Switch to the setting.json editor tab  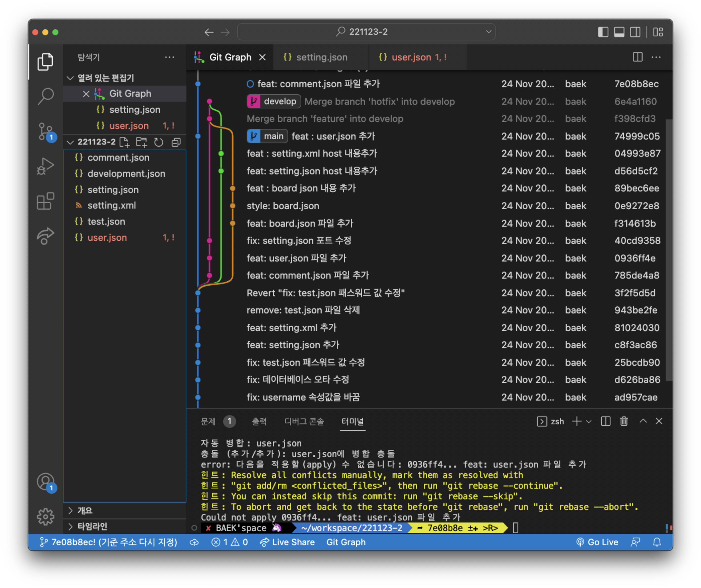tap(321, 57)
